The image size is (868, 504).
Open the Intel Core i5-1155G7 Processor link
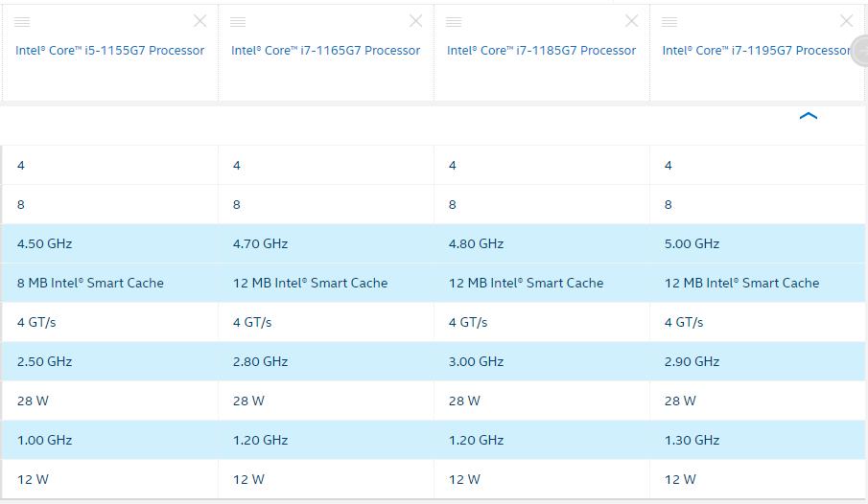pyautogui.click(x=109, y=51)
